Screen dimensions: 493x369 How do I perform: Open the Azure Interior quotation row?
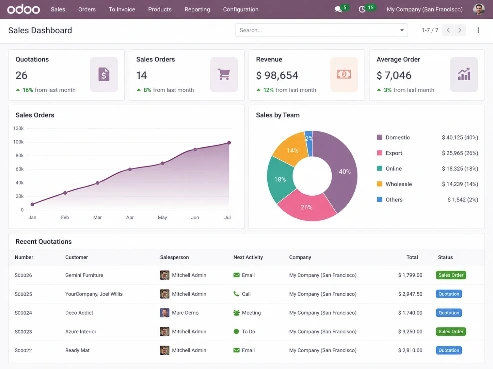click(x=246, y=331)
